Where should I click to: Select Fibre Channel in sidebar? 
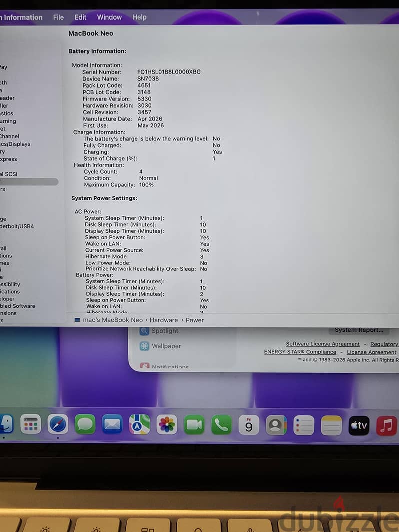coord(10,136)
